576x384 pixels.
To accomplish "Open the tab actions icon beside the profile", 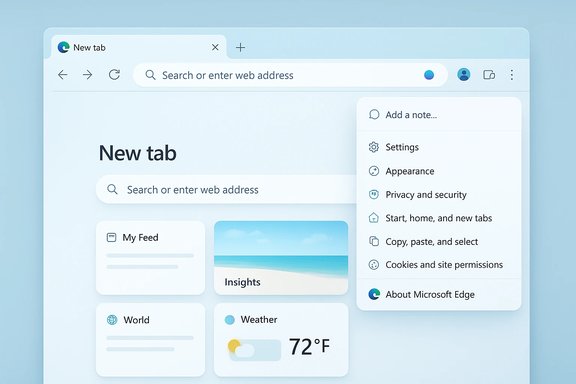I will pyautogui.click(x=489, y=75).
